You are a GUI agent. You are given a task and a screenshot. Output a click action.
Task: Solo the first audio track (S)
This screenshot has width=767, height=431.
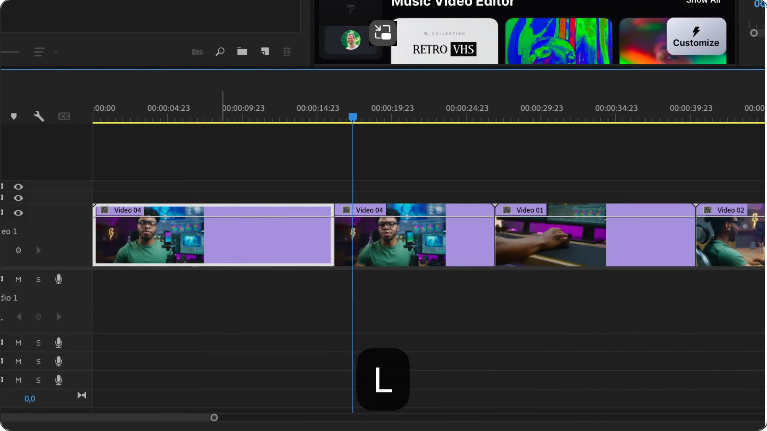(38, 279)
